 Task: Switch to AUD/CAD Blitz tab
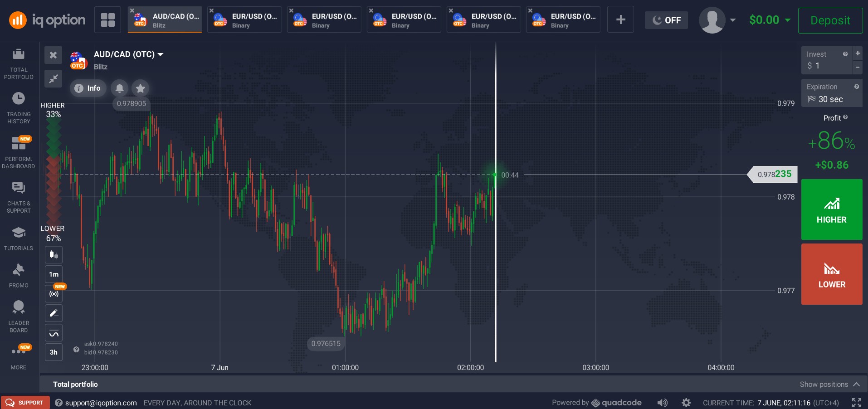click(165, 20)
